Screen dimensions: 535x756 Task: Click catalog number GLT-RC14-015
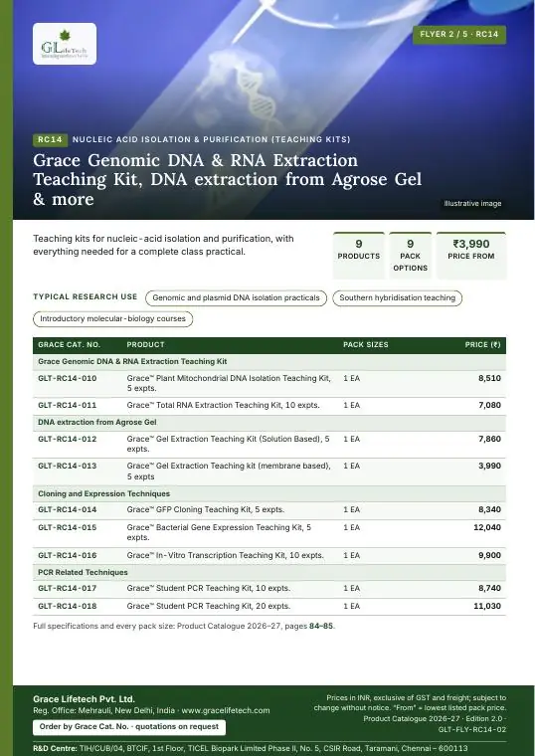[67, 528]
